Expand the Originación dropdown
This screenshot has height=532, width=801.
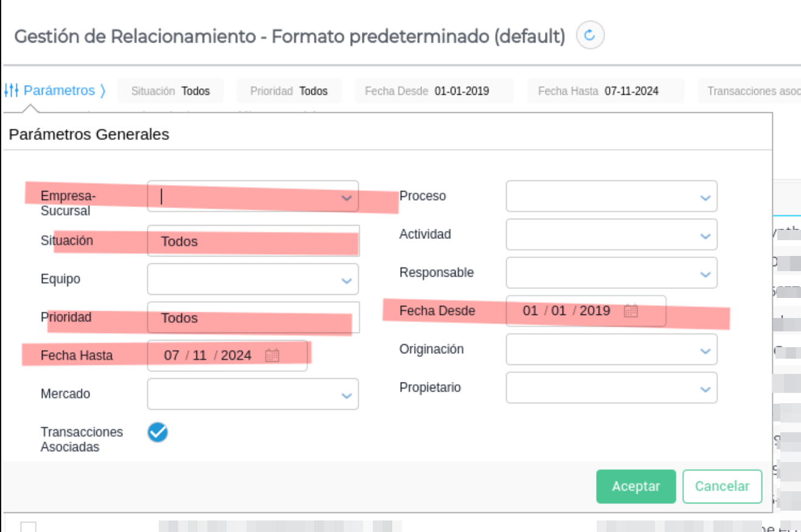point(705,350)
